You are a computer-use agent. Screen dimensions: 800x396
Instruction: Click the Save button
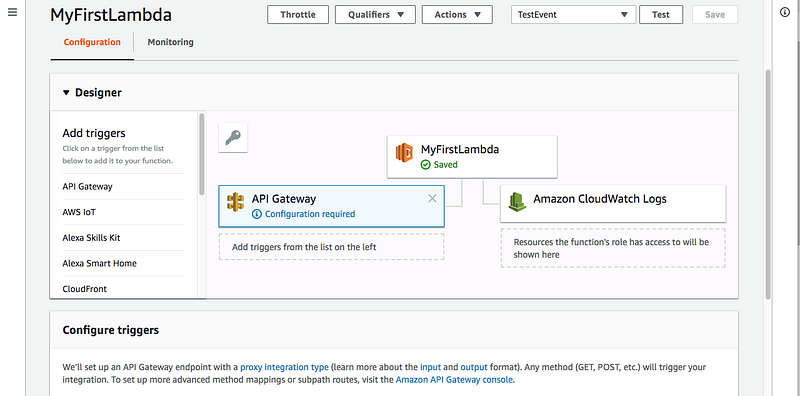click(715, 15)
